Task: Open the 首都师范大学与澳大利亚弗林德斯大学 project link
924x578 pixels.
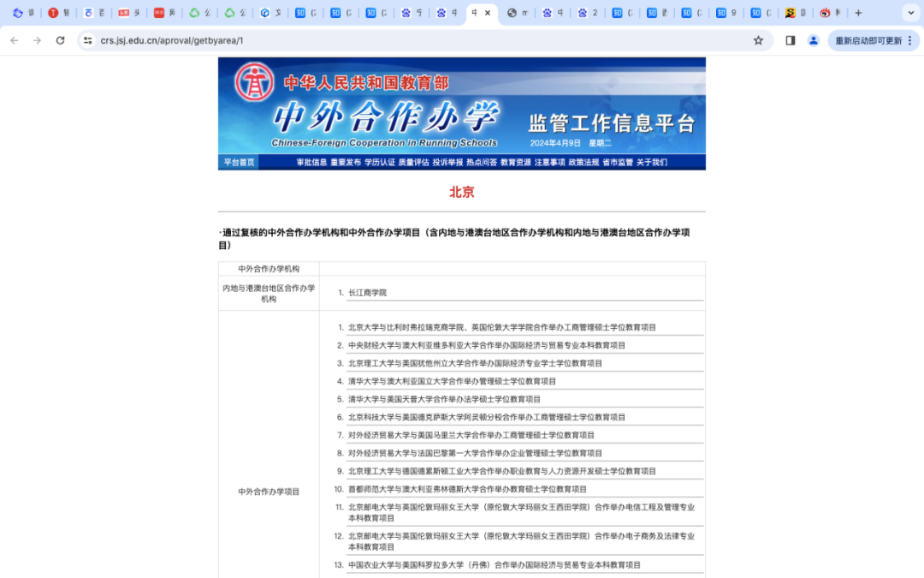Action: click(x=467, y=489)
